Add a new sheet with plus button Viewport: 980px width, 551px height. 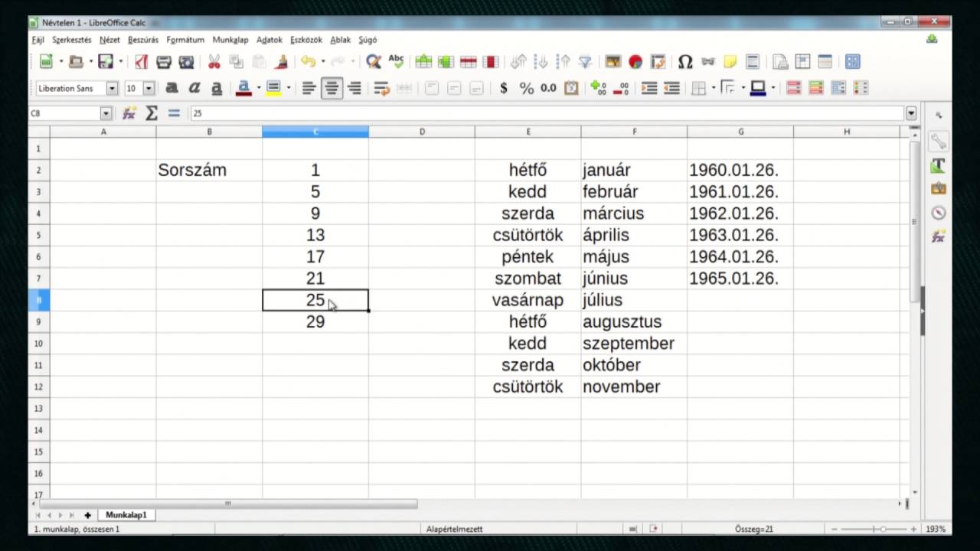[x=88, y=515]
